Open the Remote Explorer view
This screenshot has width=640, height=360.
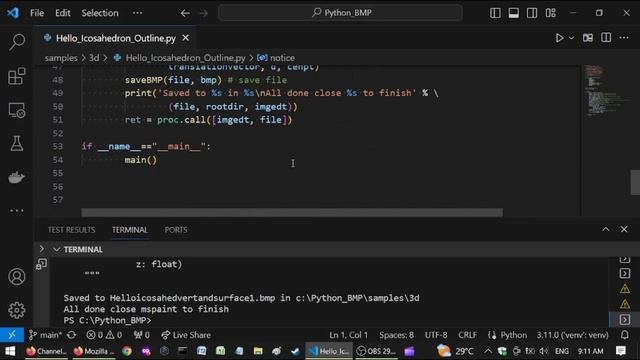(17, 110)
